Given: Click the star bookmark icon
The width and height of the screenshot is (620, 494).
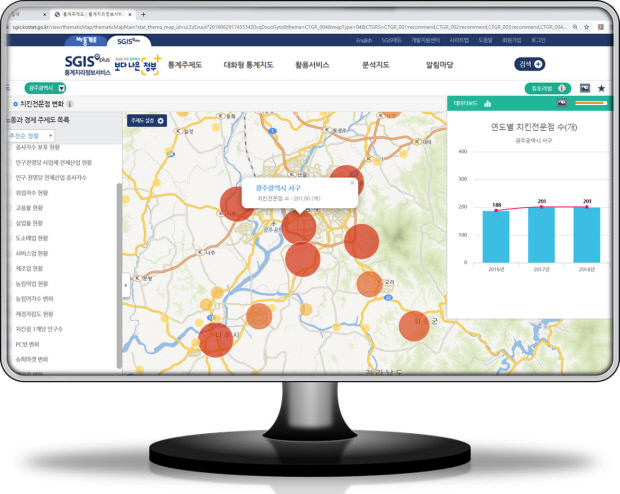Looking at the screenshot, I should point(601,89).
